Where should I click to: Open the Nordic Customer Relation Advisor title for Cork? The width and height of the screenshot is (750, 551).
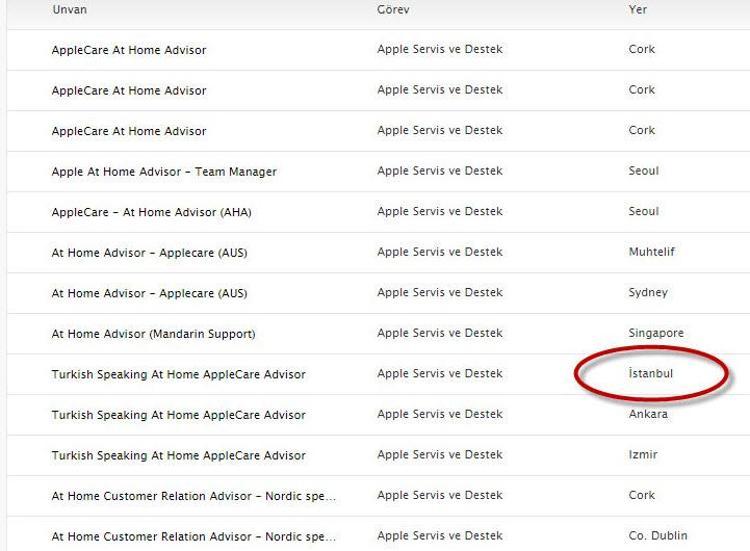[x=193, y=496]
